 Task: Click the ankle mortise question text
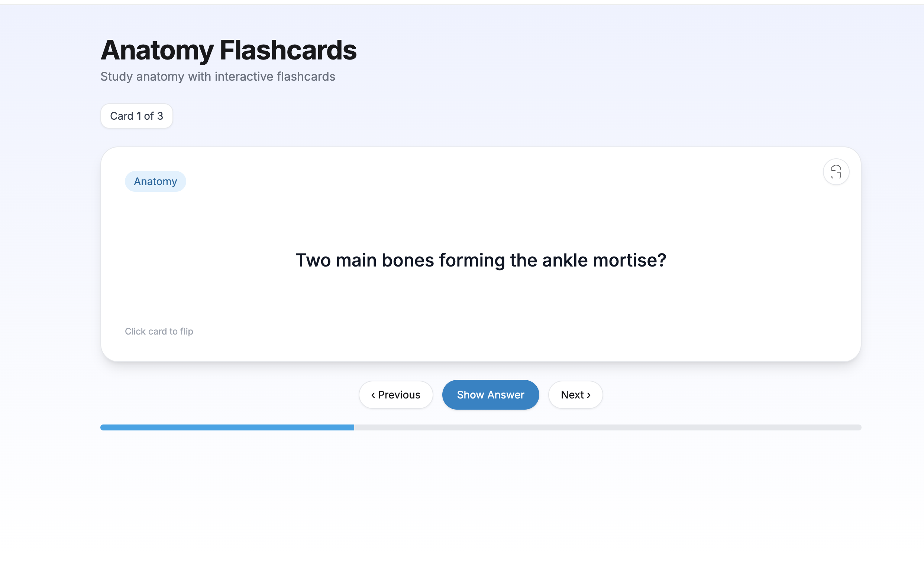tap(481, 260)
